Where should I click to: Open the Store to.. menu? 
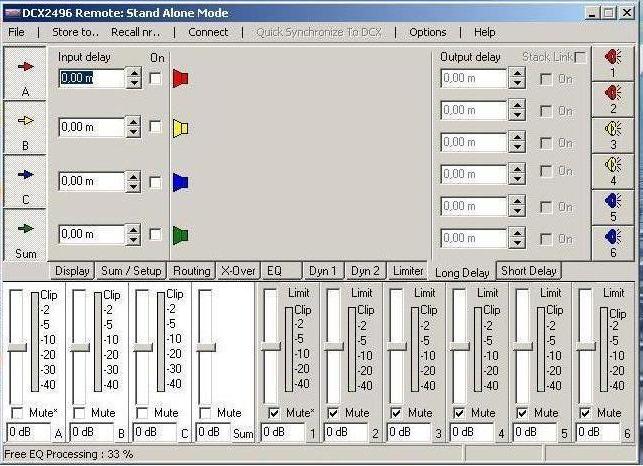[x=75, y=32]
